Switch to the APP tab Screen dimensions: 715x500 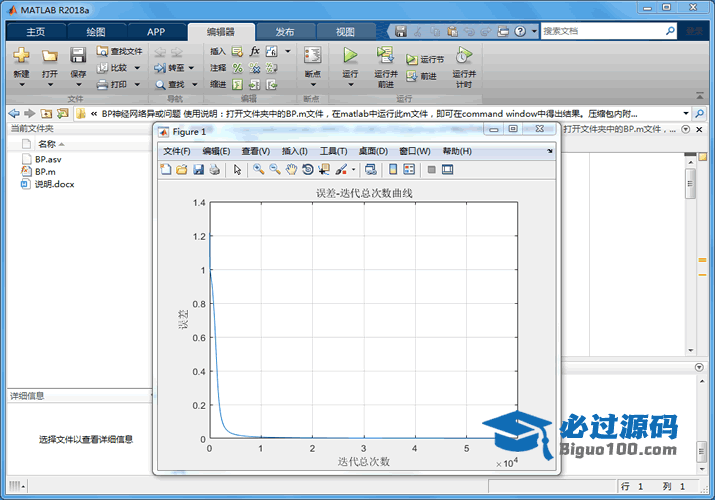pyautogui.click(x=156, y=32)
